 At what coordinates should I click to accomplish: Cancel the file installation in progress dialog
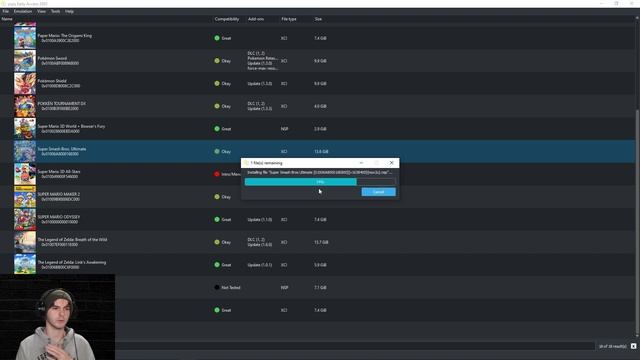[378, 192]
